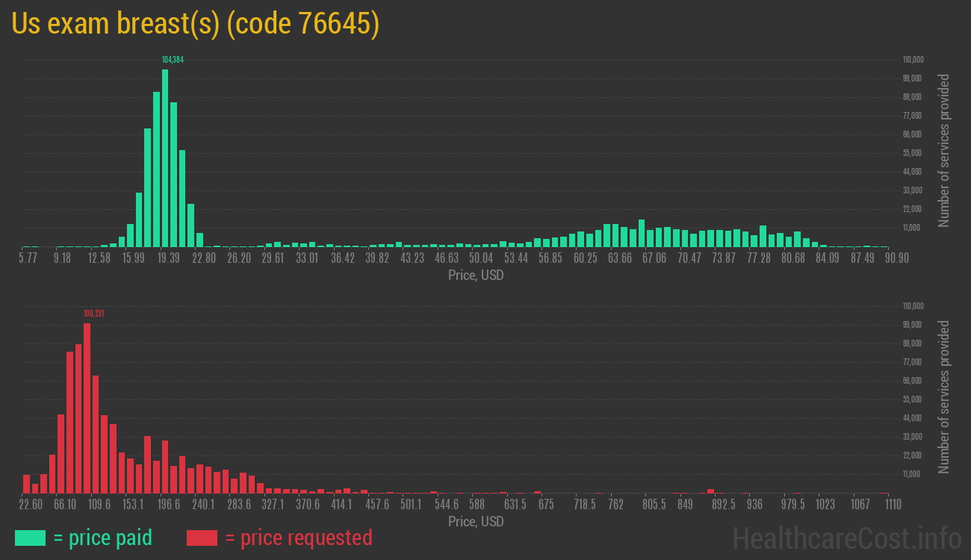Click the 'Price, USD' title under the red chart
Image resolution: width=971 pixels, height=560 pixels.
[x=476, y=522]
